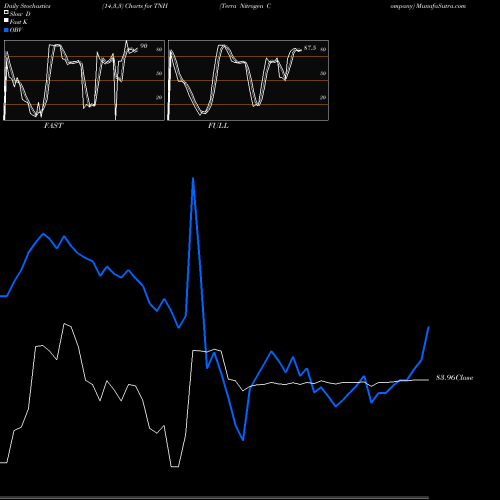
Task: Click the Slow D legend label
Action: coord(20,14)
